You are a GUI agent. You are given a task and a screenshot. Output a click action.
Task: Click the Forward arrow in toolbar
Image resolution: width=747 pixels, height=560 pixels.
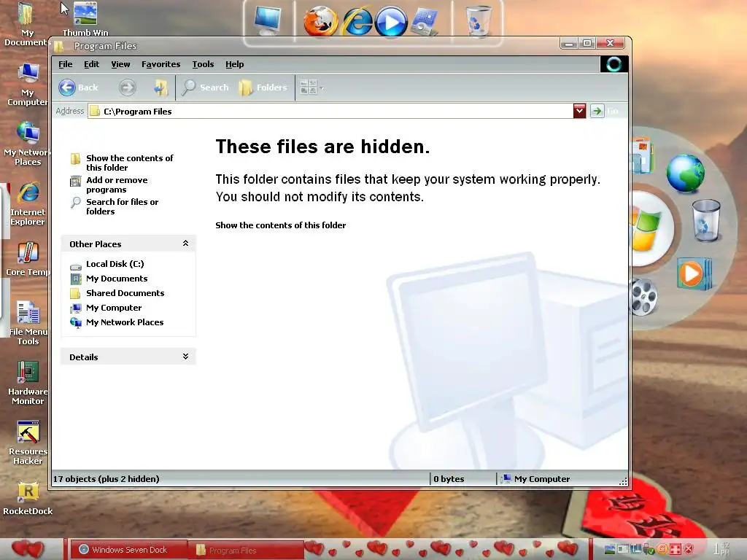127,87
